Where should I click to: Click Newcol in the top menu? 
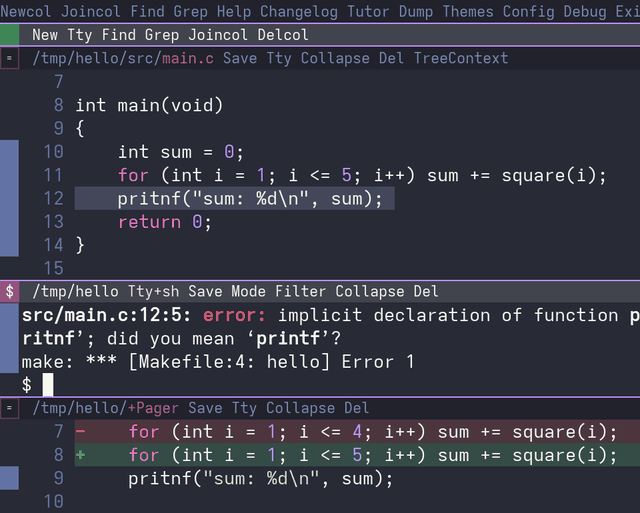pyautogui.click(x=26, y=11)
